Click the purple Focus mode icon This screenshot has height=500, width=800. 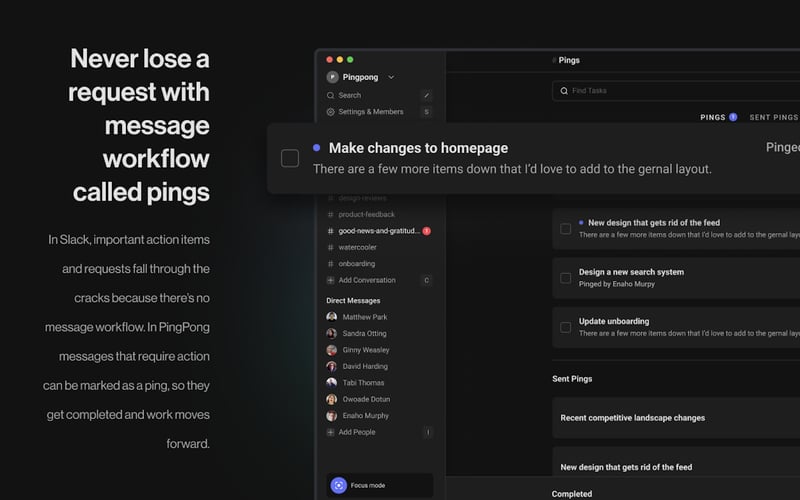click(x=339, y=485)
